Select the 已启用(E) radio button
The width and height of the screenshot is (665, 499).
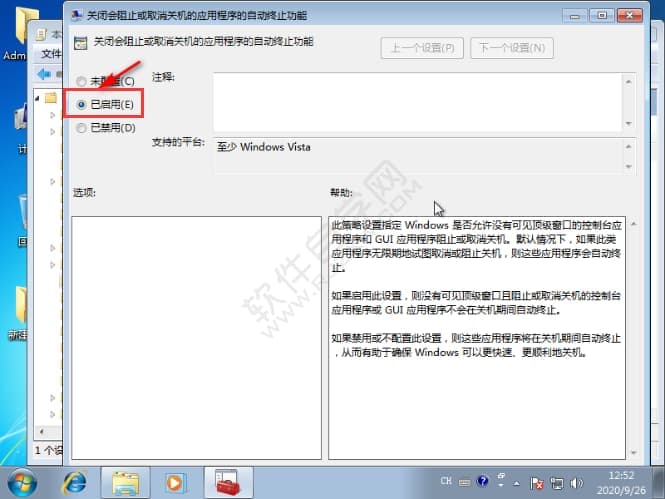coord(81,104)
